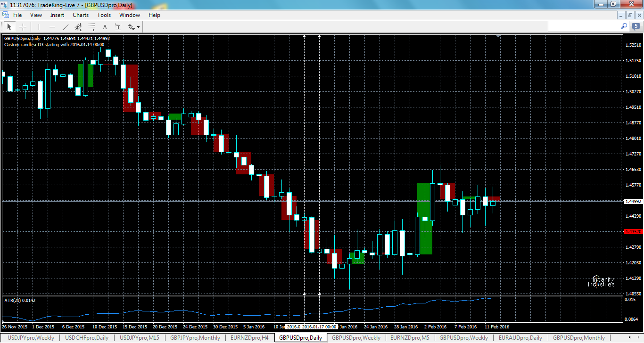Select the GBPUSDpro,Daily chart tab
This screenshot has width=644, height=343.
(301, 338)
